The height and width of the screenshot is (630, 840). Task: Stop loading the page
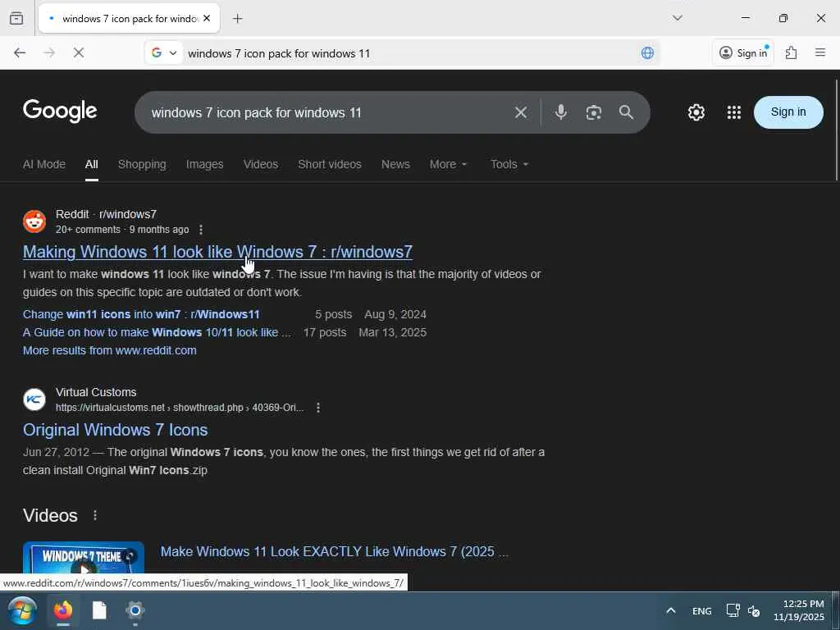click(x=79, y=52)
